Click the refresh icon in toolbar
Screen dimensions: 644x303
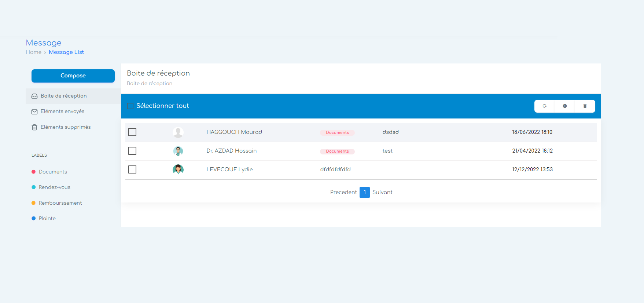coord(545,106)
